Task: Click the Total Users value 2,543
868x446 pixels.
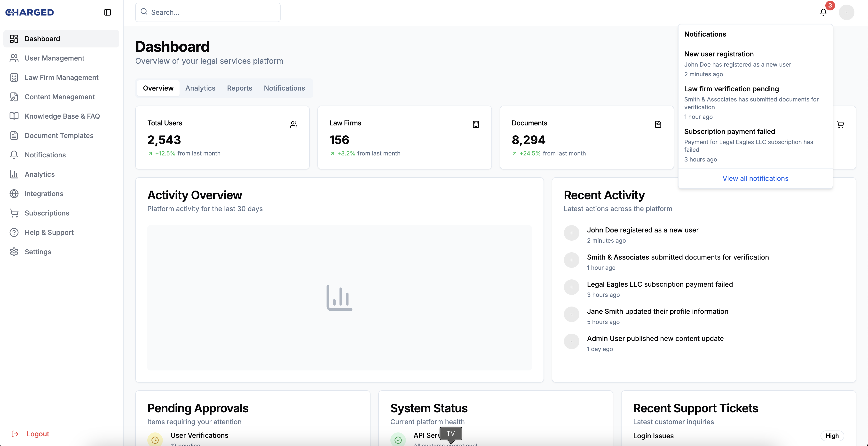Action: [x=164, y=140]
